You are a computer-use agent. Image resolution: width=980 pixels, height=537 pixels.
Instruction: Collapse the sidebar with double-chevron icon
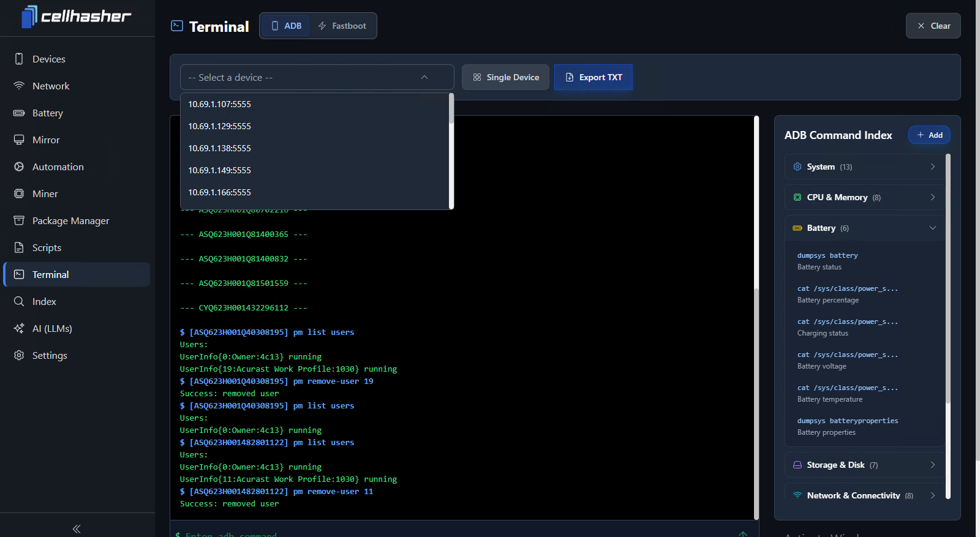[77, 528]
